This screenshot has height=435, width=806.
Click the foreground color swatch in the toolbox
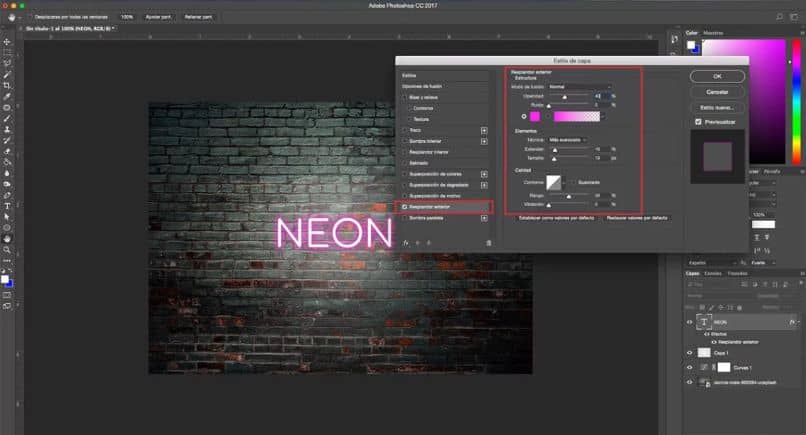[x=5, y=279]
